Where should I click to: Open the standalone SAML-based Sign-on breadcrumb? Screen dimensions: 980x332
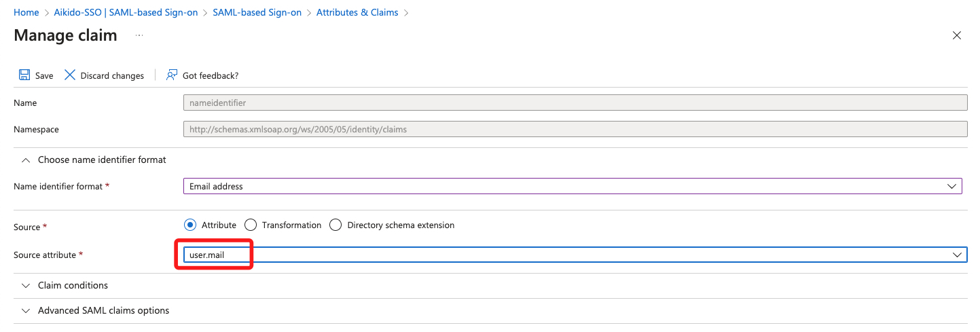tap(257, 12)
